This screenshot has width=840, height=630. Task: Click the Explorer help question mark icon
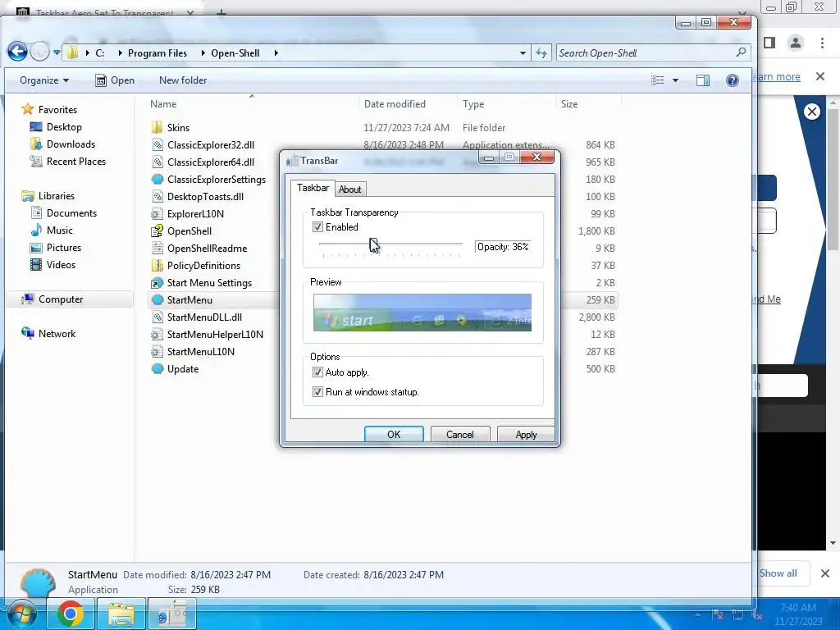pyautogui.click(x=733, y=80)
